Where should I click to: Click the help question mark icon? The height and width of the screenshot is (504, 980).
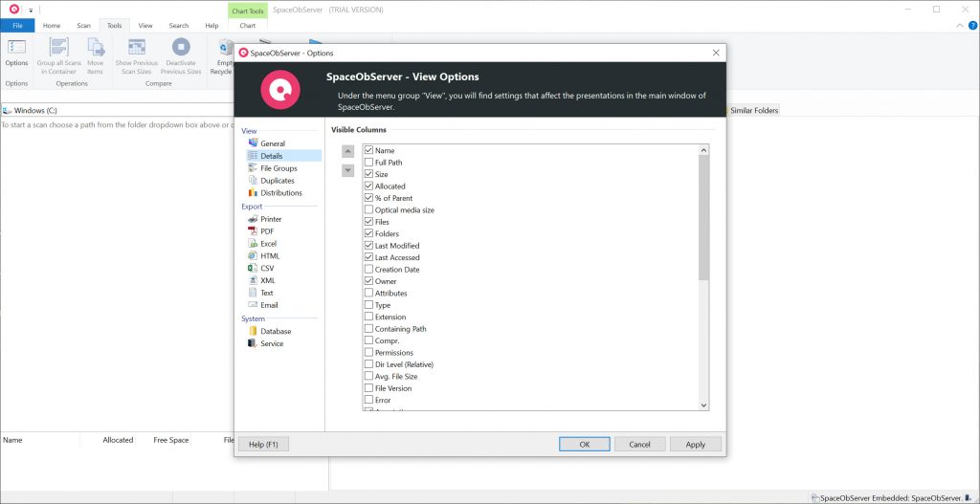pyautogui.click(x=972, y=26)
